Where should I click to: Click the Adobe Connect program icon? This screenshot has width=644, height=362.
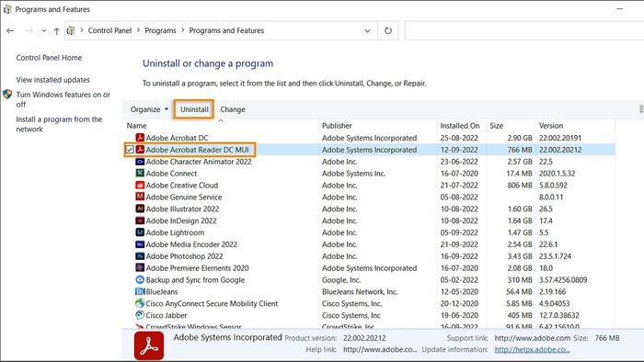click(x=140, y=173)
